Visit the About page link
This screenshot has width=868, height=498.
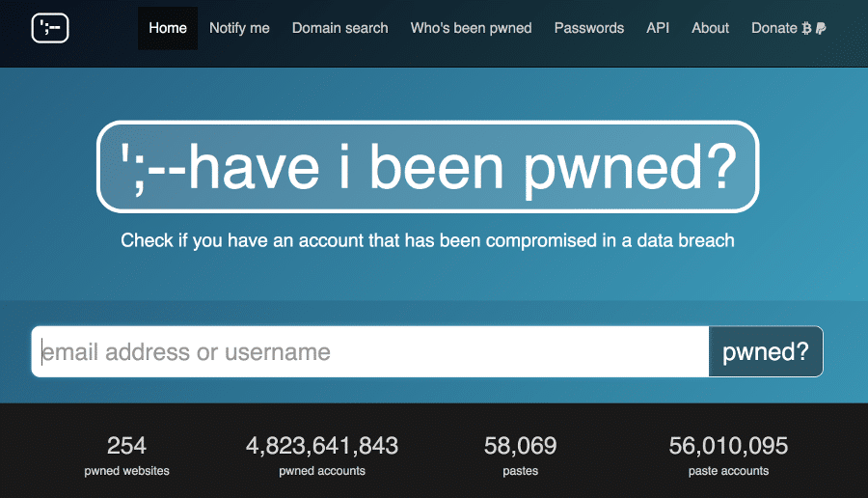pyautogui.click(x=710, y=28)
